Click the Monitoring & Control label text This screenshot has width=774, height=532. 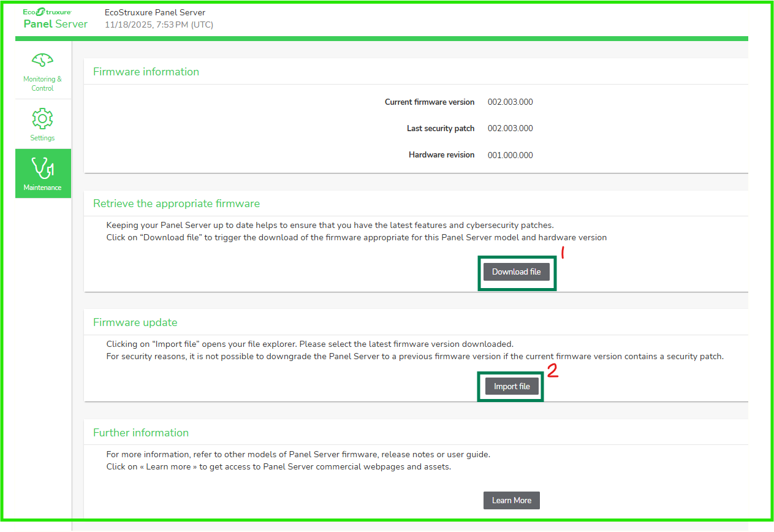(x=42, y=84)
